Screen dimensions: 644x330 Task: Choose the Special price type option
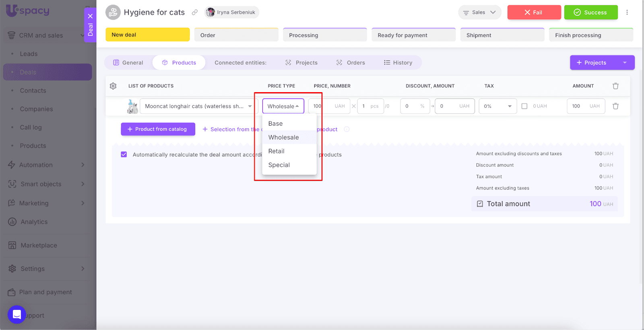point(279,165)
